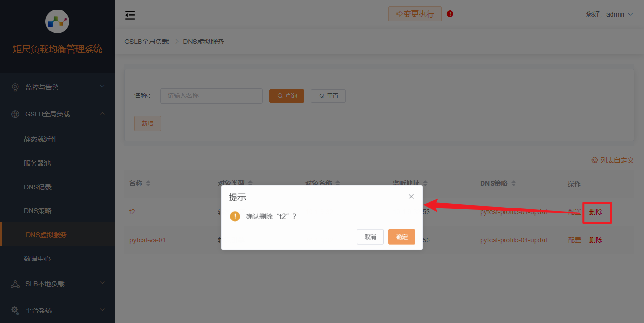Focus the 名称 search input field
644x323 pixels.
click(211, 96)
